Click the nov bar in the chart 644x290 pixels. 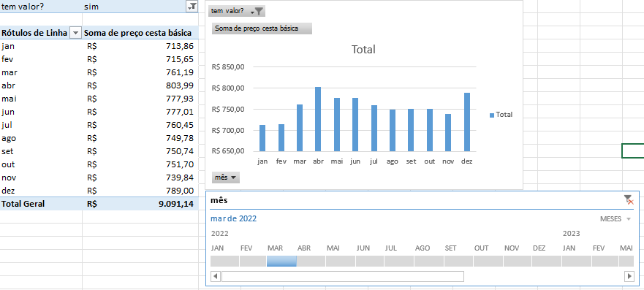pyautogui.click(x=448, y=132)
